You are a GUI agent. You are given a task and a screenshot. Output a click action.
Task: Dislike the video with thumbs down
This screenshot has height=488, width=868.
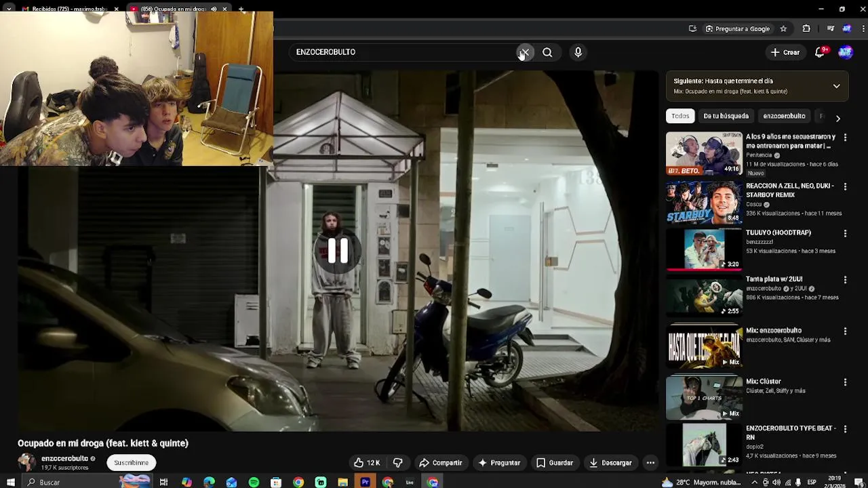click(398, 463)
